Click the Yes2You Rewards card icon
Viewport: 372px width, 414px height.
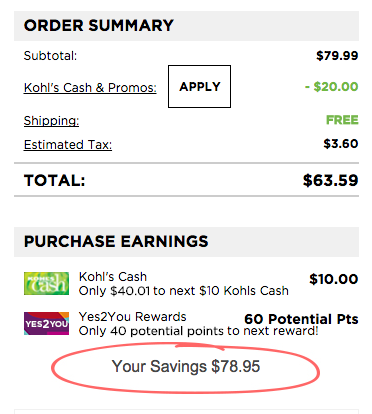[46, 323]
